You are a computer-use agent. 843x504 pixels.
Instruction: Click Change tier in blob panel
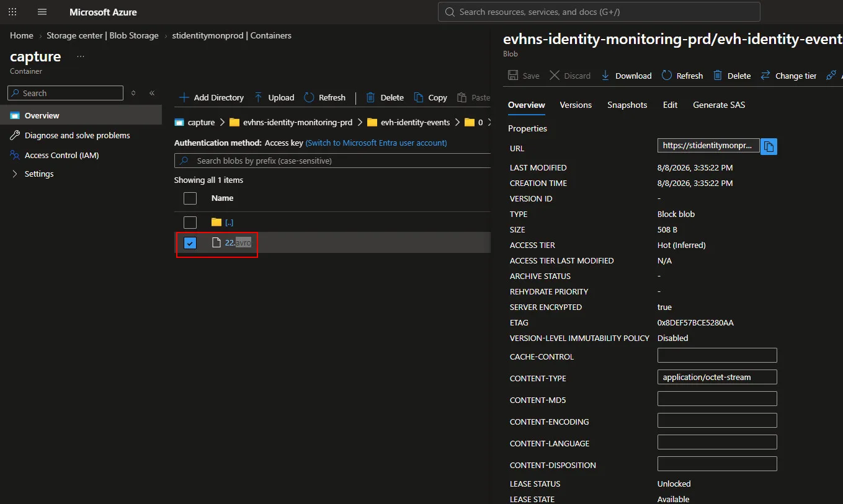tap(788, 76)
